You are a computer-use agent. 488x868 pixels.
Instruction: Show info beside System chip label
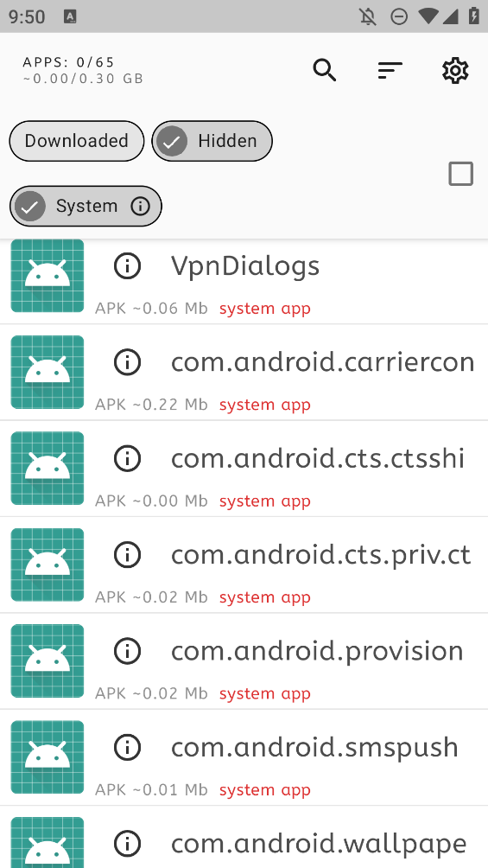[x=140, y=206]
